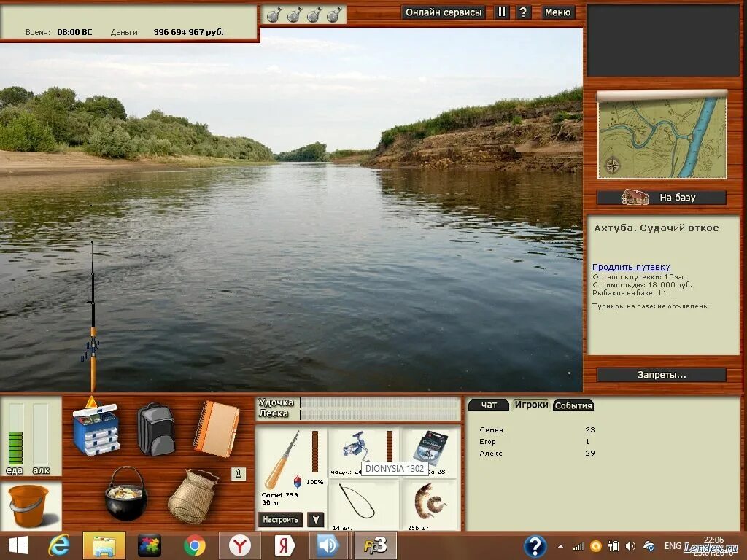Screen dimensions: 747x560
Task: Click the red-blue float bobber icon
Action: (298, 481)
